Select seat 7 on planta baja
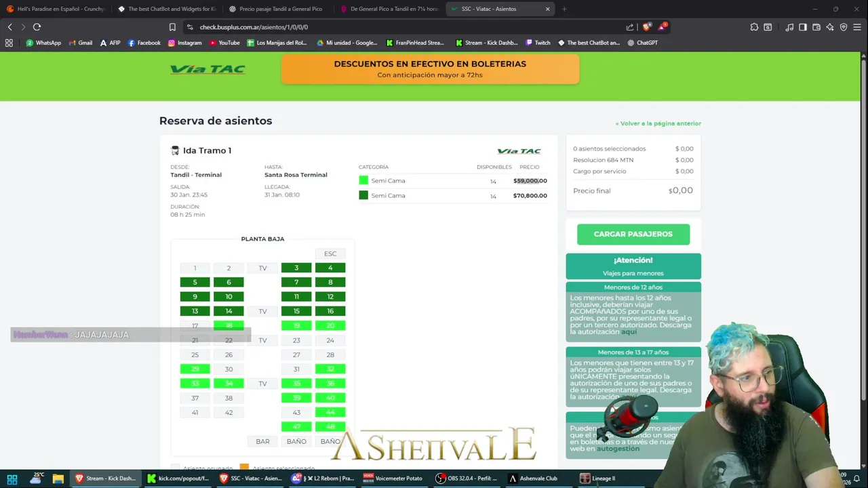Viewport: 868px width, 488px height. [x=296, y=282]
